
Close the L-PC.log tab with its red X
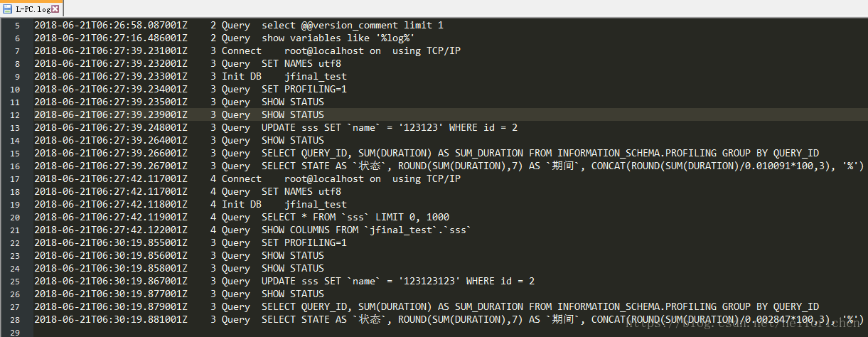55,9
